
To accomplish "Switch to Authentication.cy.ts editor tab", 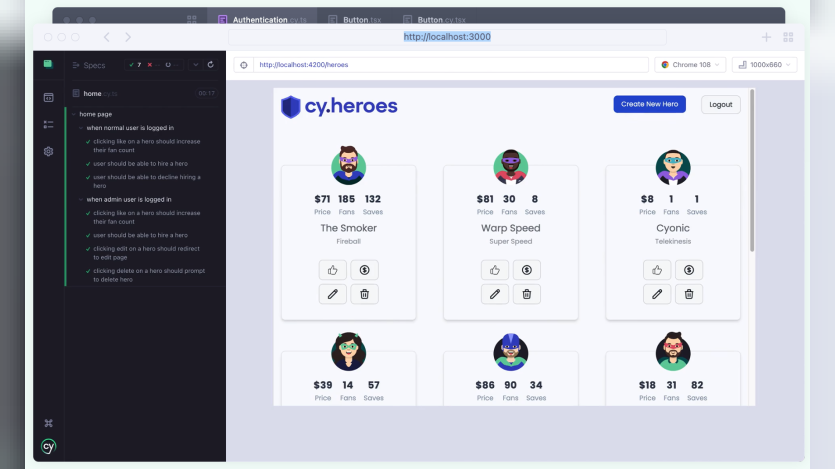I will (x=263, y=20).
